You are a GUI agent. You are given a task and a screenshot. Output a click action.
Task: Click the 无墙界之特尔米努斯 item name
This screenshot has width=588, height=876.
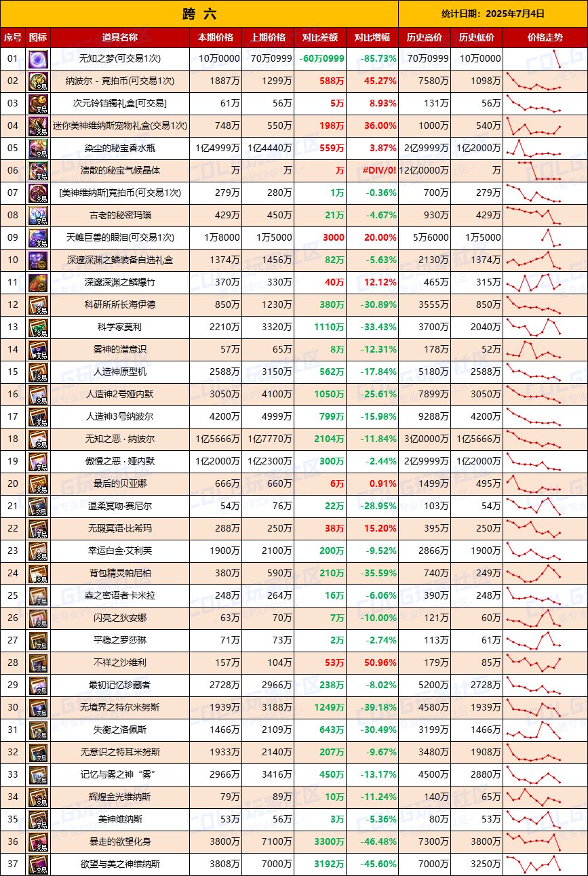[120, 708]
